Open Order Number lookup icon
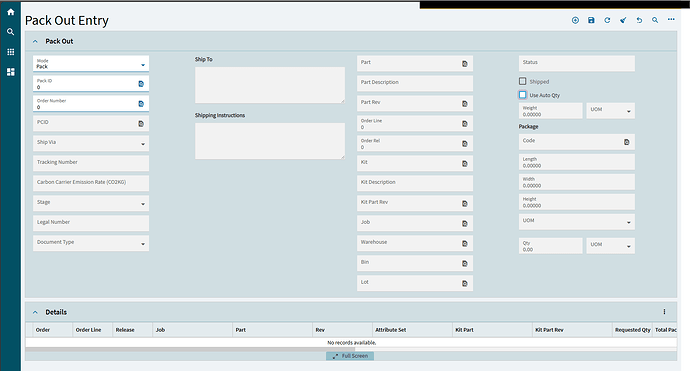690x371 pixels. [141, 104]
